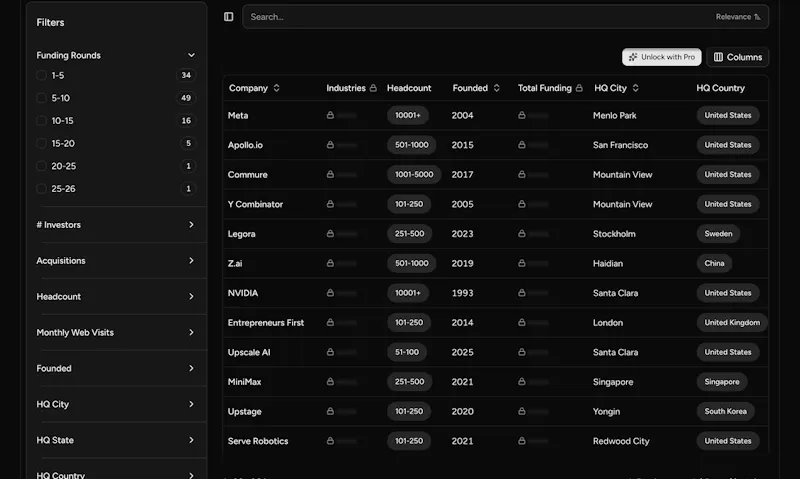Open the Columns selector button
The height and width of the screenshot is (479, 800).
click(x=738, y=57)
